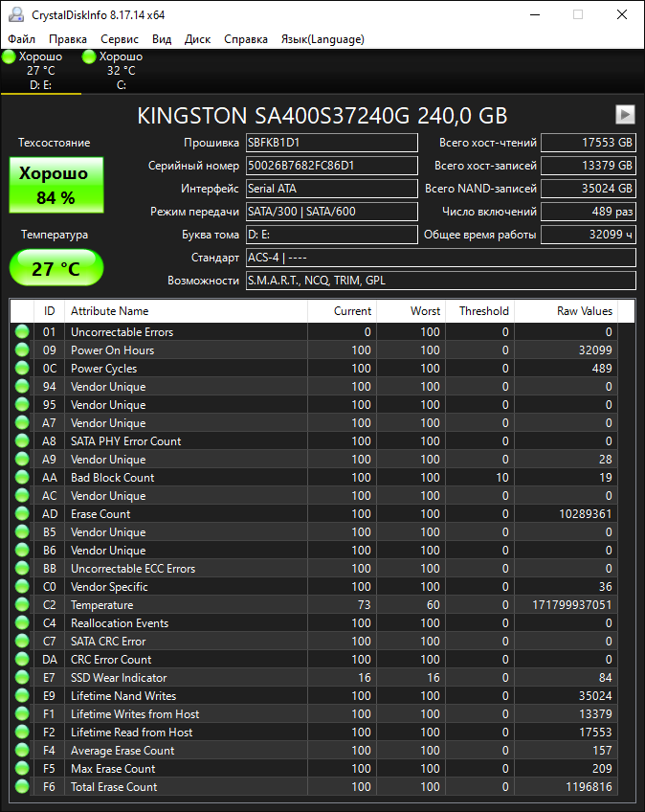Select the Total Erase Count raw value 1196816
This screenshot has height=812, width=645.
click(589, 787)
